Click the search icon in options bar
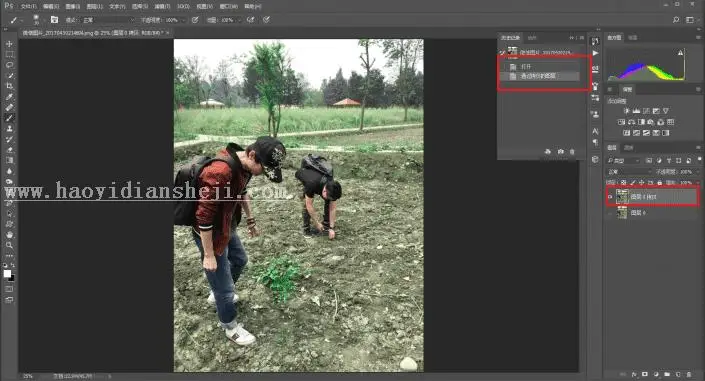Viewport: 705px width, 381px height. (x=675, y=20)
